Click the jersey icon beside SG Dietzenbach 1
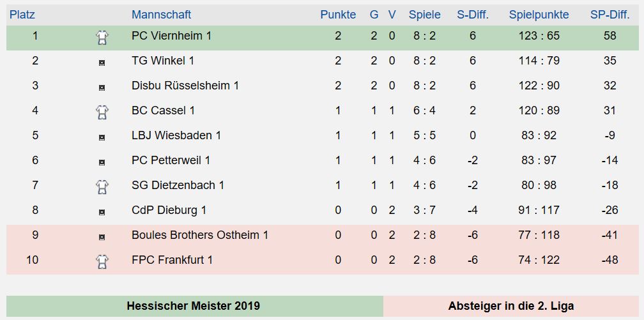Viewport: 644px width, 320px height. pyautogui.click(x=102, y=187)
